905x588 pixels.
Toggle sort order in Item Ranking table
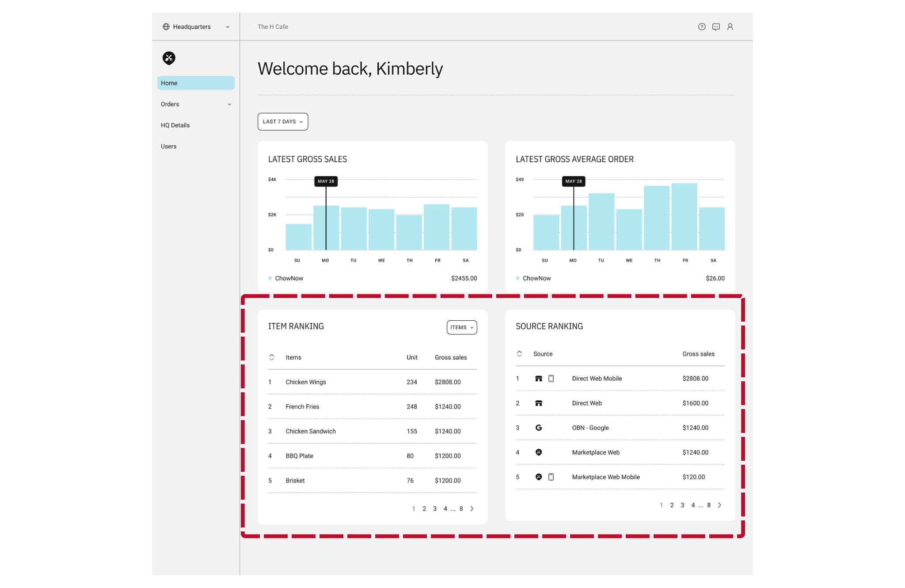point(272,357)
